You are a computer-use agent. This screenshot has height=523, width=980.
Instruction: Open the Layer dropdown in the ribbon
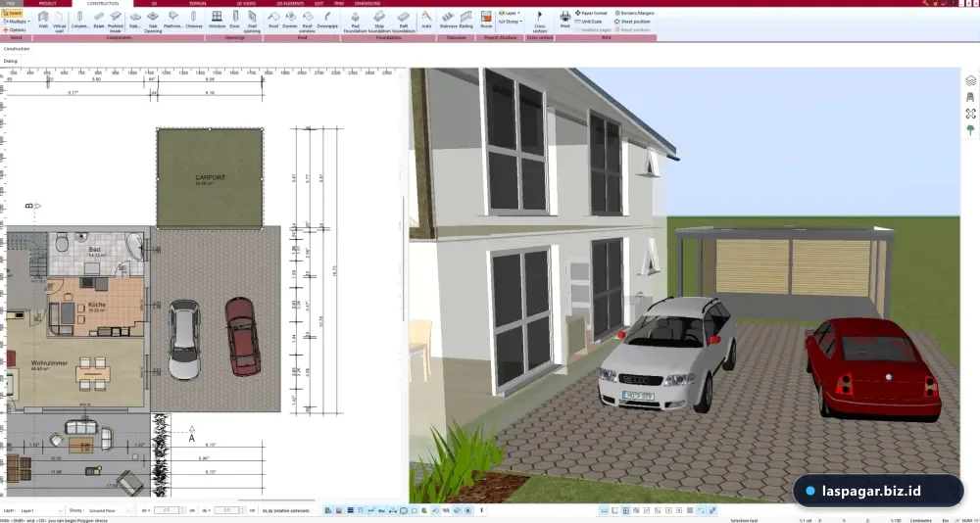(x=510, y=13)
